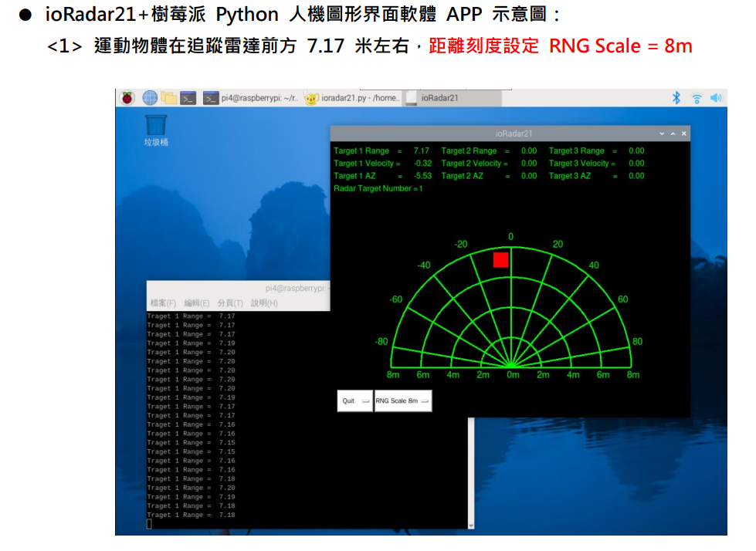Image resolution: width=756 pixels, height=551 pixels.
Task: Click the 80 angle label on radar
Action: click(637, 342)
